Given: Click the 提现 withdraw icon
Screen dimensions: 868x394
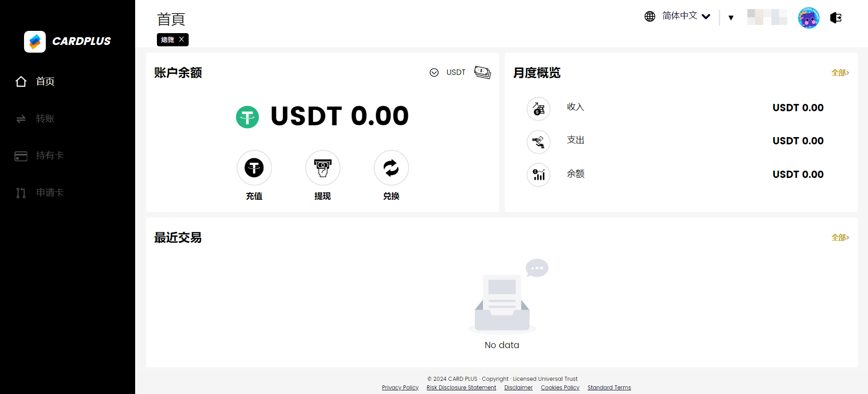Looking at the screenshot, I should (322, 168).
